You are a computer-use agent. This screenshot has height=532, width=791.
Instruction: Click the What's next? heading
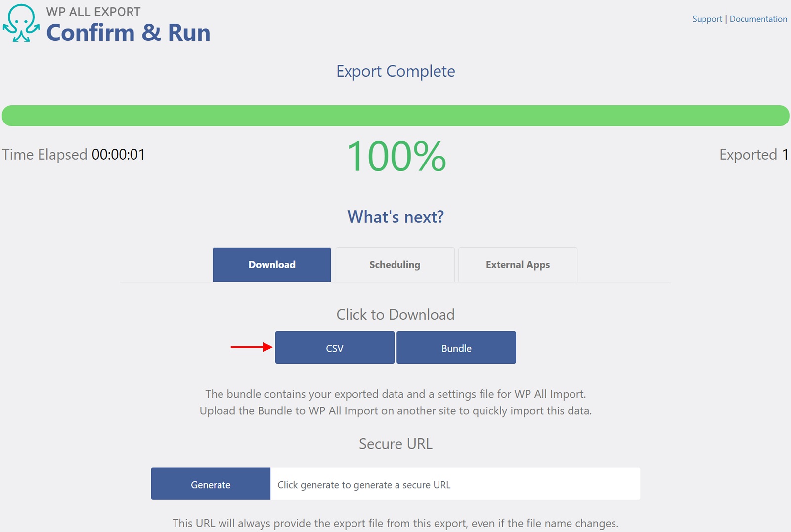pyautogui.click(x=395, y=217)
